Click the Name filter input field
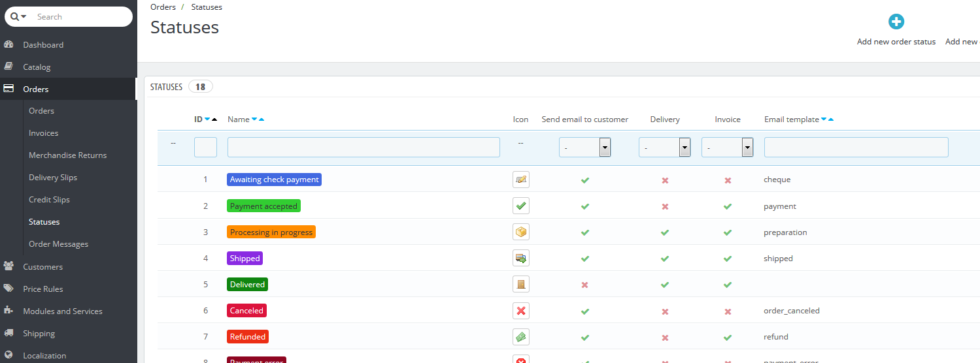The image size is (980, 363). 363,148
